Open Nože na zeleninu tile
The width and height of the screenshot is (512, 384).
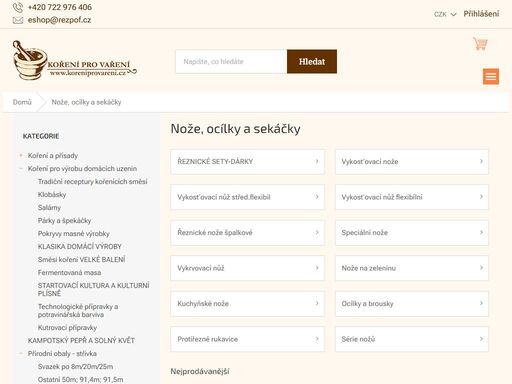coord(412,268)
